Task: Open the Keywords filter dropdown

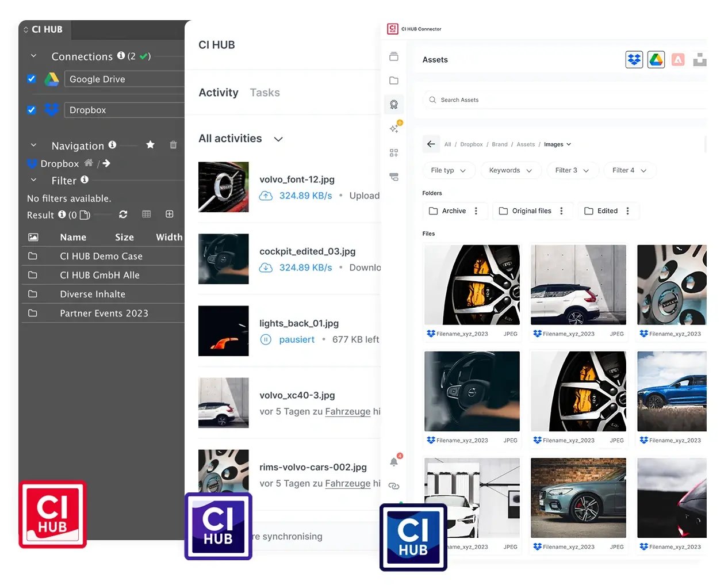Action: (511, 170)
